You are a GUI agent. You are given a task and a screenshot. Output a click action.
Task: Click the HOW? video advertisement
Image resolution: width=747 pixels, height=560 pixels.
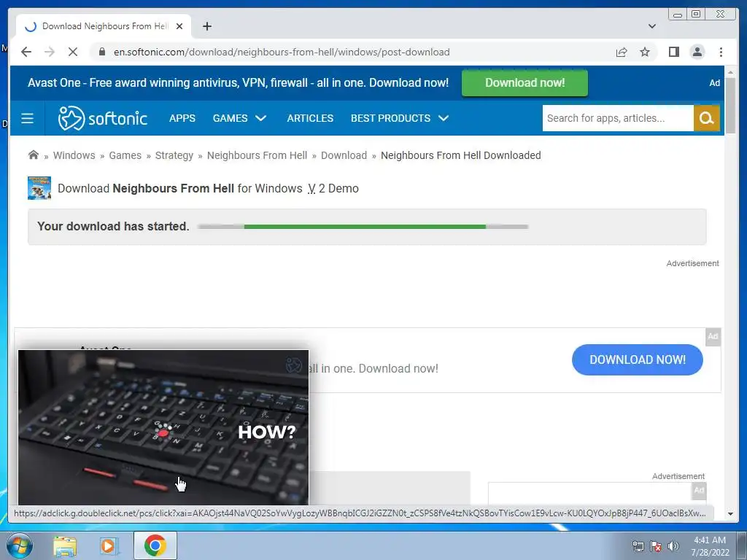pos(163,427)
